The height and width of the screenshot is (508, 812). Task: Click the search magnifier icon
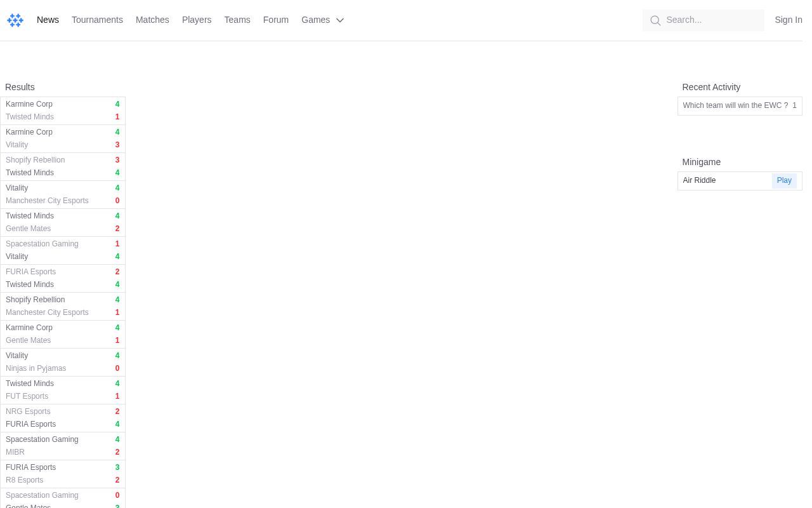[655, 20]
